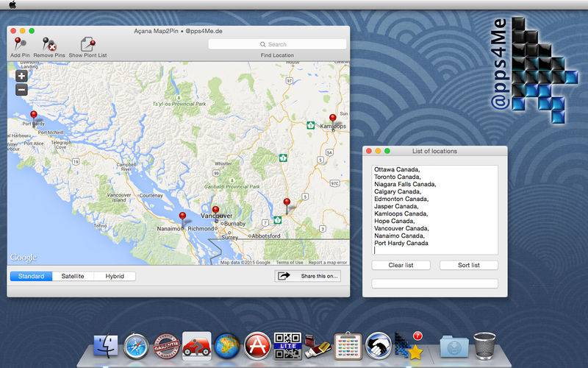Open the globe map app in Dock

227,346
